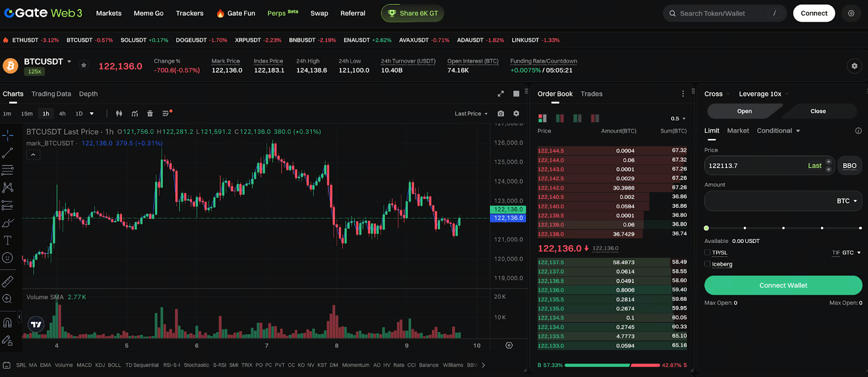Select the forecasting and measurement tool
The width and height of the screenshot is (868, 377).
point(8,206)
